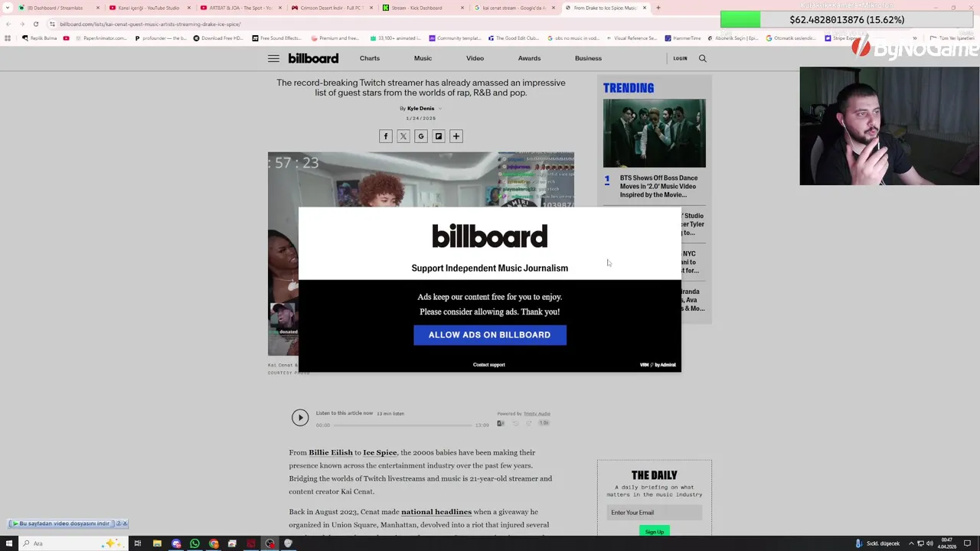The height and width of the screenshot is (551, 980).
Task: Open the Community template bookmark
Action: 455,38
